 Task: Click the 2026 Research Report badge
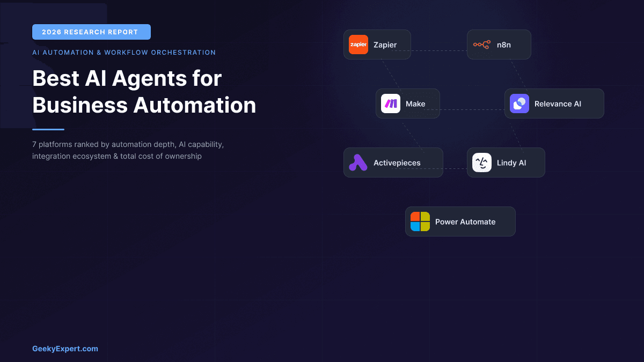(x=91, y=32)
